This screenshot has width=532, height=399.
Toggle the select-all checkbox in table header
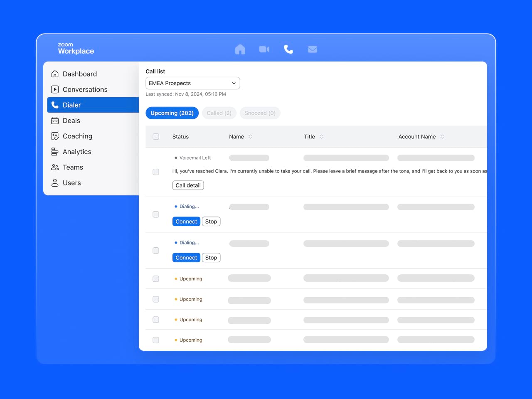[x=156, y=136]
